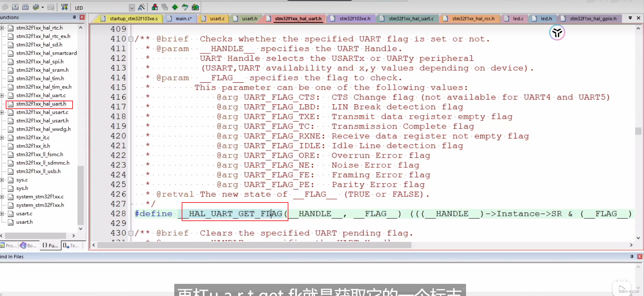Collapse the comment fold at line 410

pyautogui.click(x=131, y=39)
